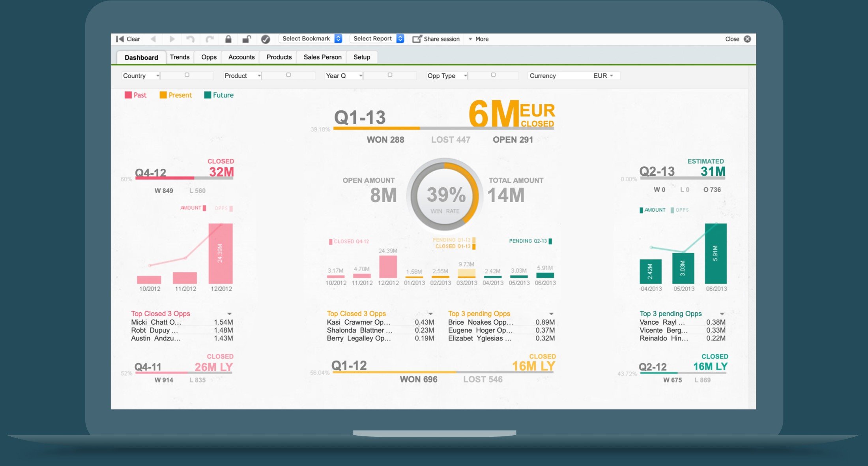This screenshot has width=868, height=466.
Task: Click the forward navigation arrow
Action: pos(172,39)
